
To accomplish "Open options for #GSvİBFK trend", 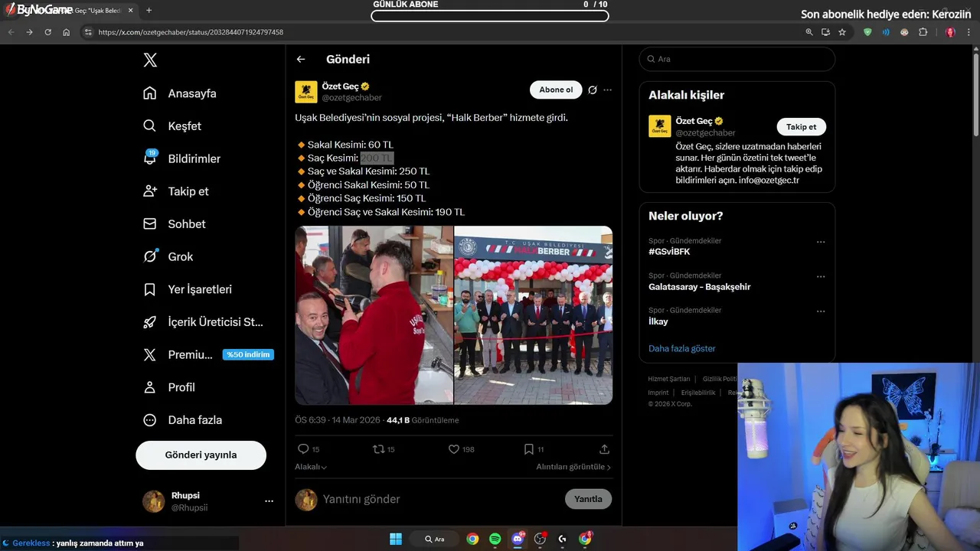I will click(x=821, y=242).
